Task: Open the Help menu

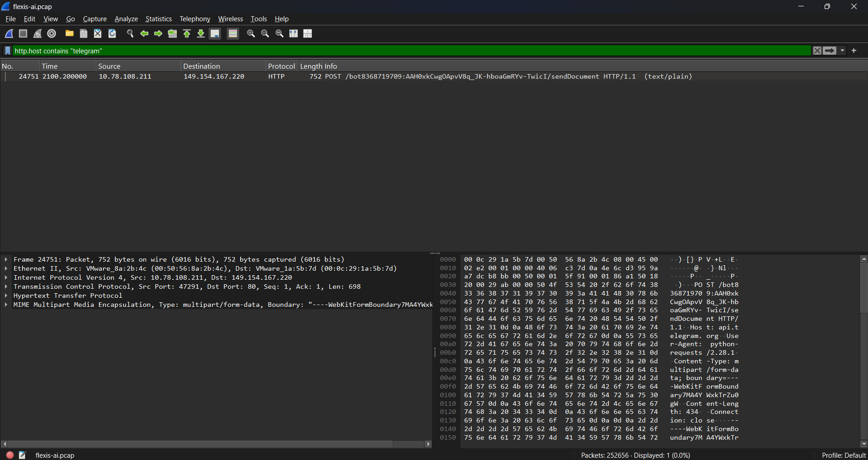Action: 282,19
